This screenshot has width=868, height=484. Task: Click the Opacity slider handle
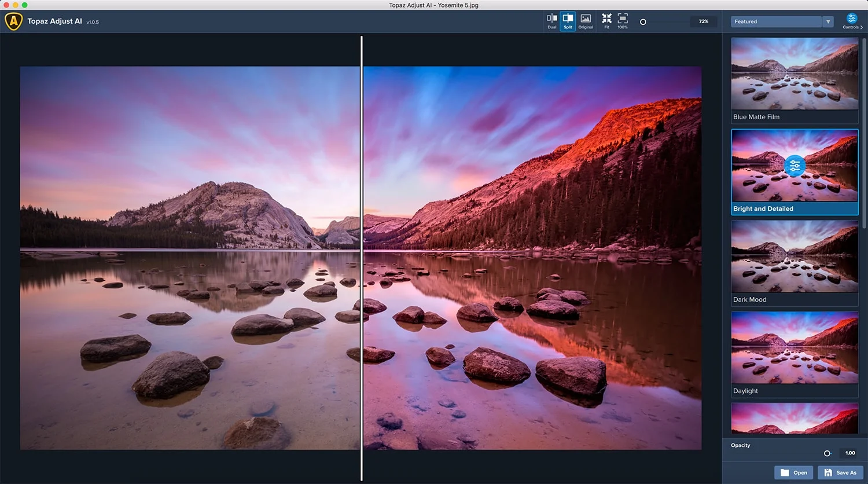point(827,453)
